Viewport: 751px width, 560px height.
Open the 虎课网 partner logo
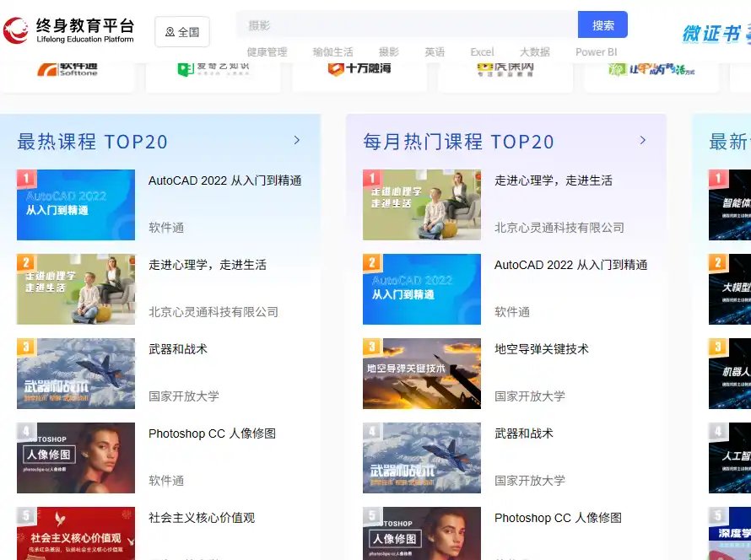click(505, 70)
